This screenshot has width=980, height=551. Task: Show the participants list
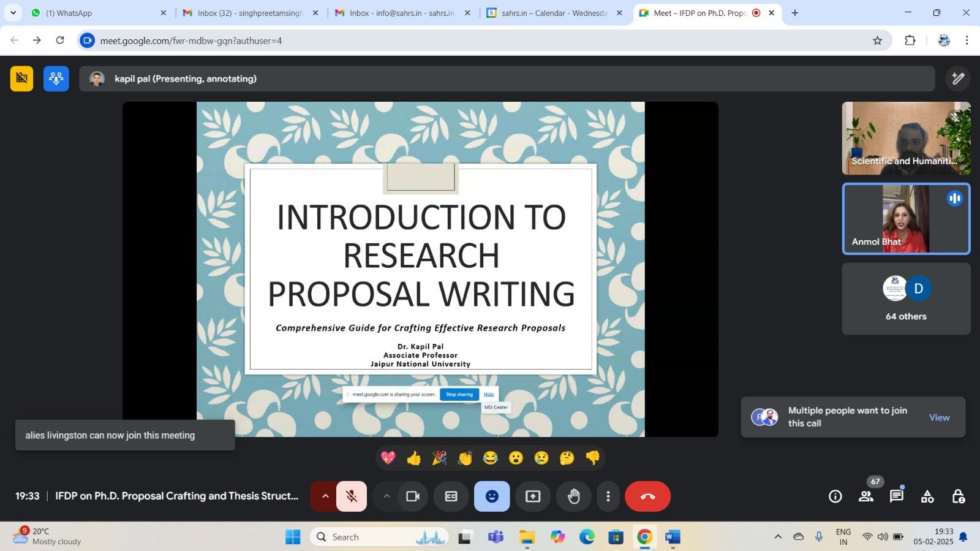click(x=866, y=496)
